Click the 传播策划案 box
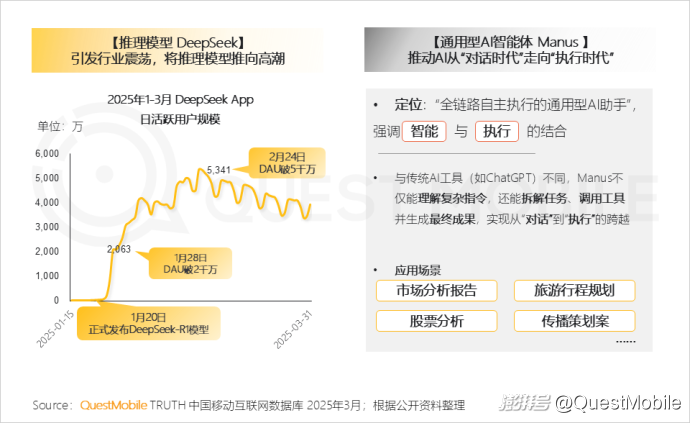This screenshot has width=690, height=423. point(574,321)
